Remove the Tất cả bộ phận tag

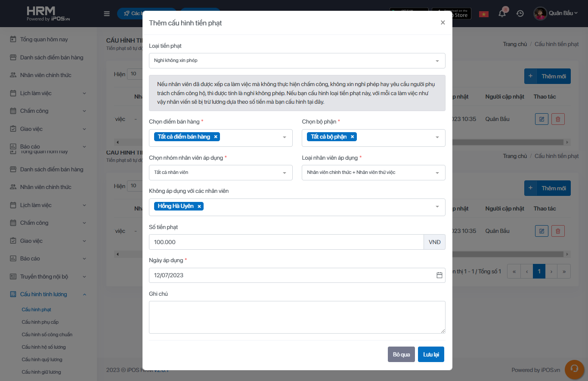352,137
